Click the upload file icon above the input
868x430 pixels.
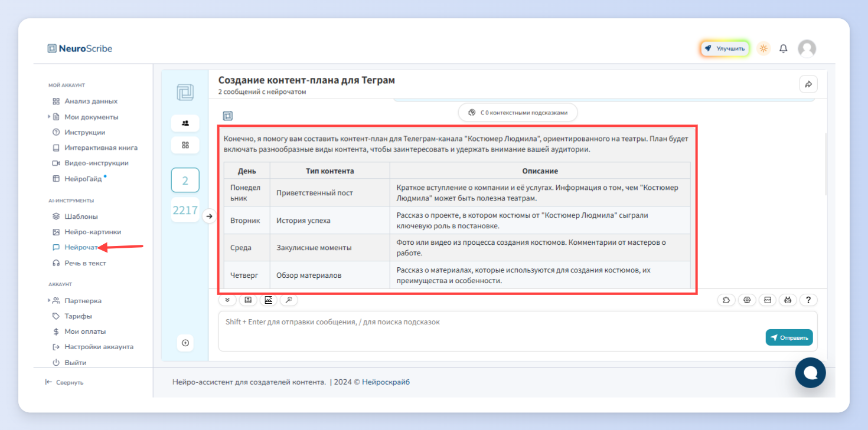click(x=248, y=300)
